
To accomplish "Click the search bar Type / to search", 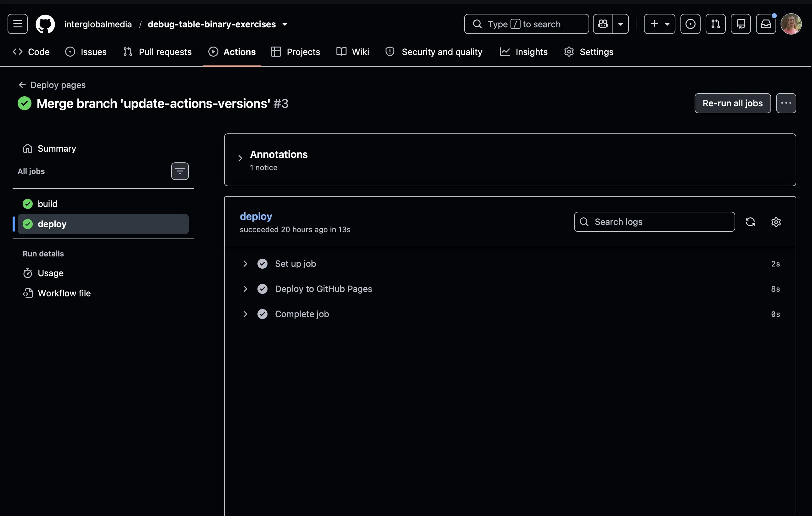I will click(526, 24).
